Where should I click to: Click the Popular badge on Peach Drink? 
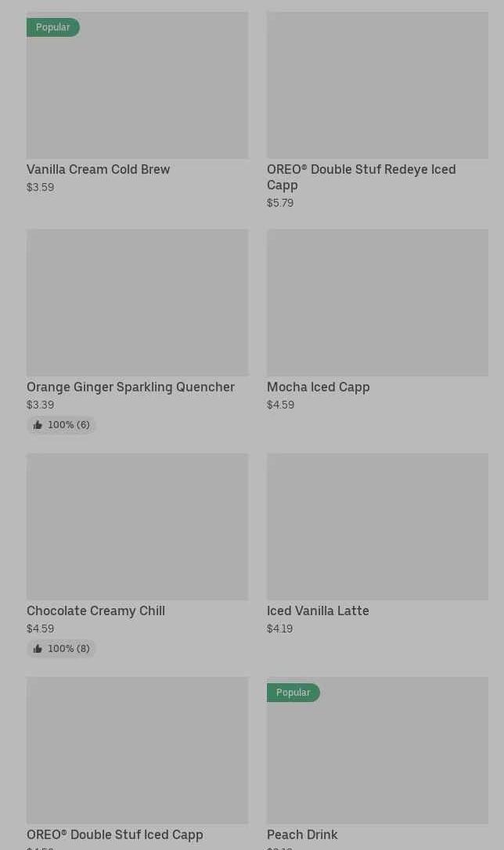click(293, 692)
